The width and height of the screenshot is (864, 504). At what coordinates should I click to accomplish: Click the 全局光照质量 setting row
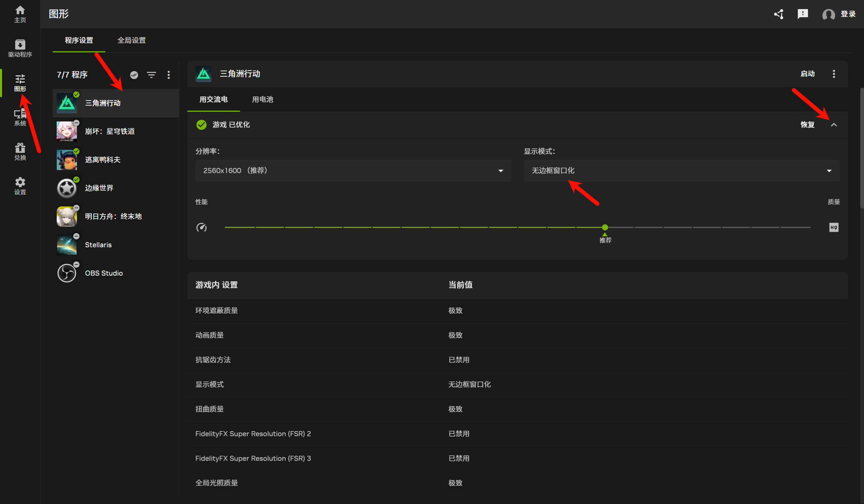pos(517,483)
